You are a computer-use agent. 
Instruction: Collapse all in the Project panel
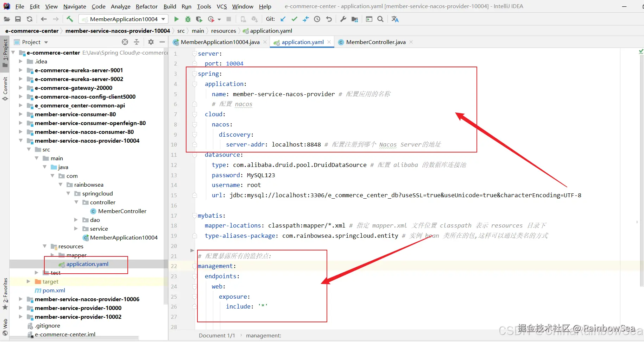click(137, 42)
